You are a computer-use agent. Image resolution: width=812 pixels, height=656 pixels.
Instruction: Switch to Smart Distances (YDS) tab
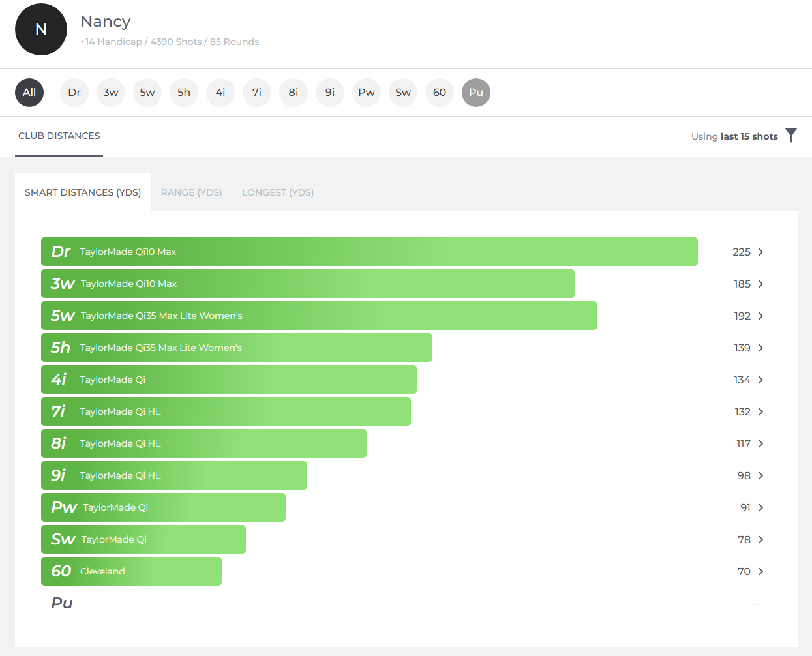83,192
